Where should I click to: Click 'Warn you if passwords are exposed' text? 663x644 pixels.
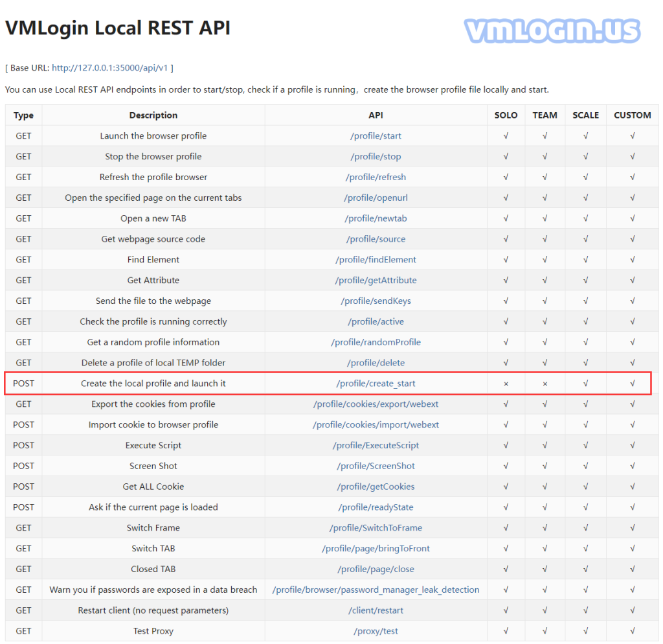[x=153, y=590]
